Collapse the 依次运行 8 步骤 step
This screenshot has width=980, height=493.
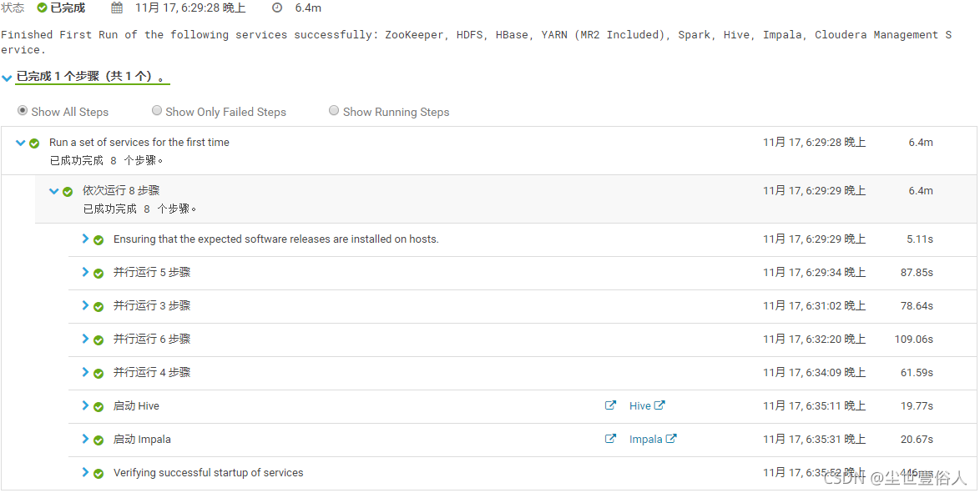(53, 190)
